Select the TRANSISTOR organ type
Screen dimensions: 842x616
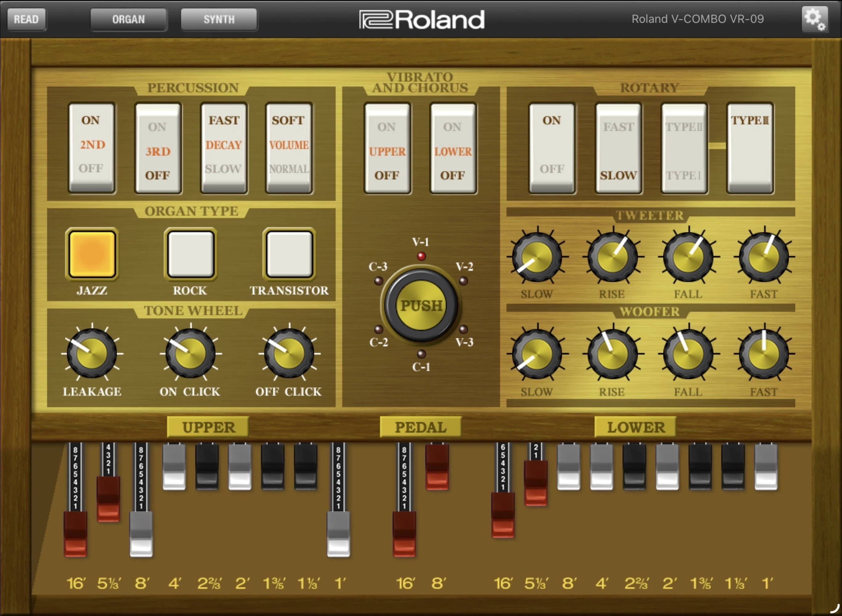click(x=290, y=254)
